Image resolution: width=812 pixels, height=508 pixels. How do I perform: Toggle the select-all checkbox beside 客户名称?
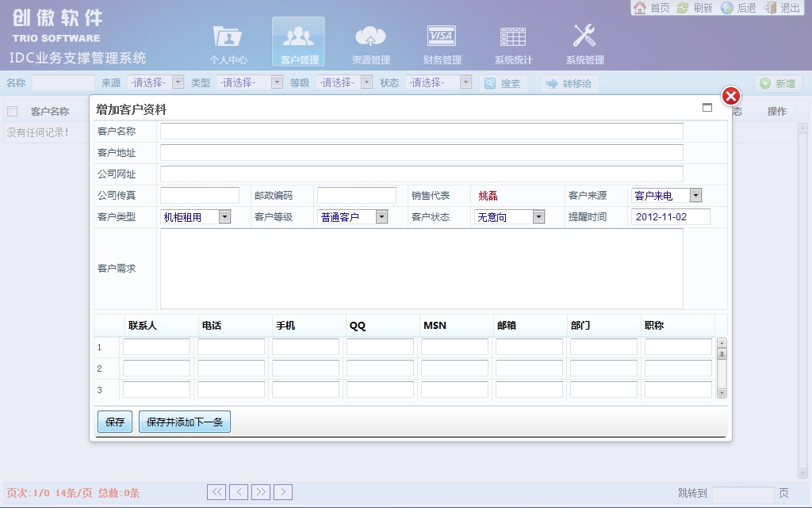[x=13, y=111]
